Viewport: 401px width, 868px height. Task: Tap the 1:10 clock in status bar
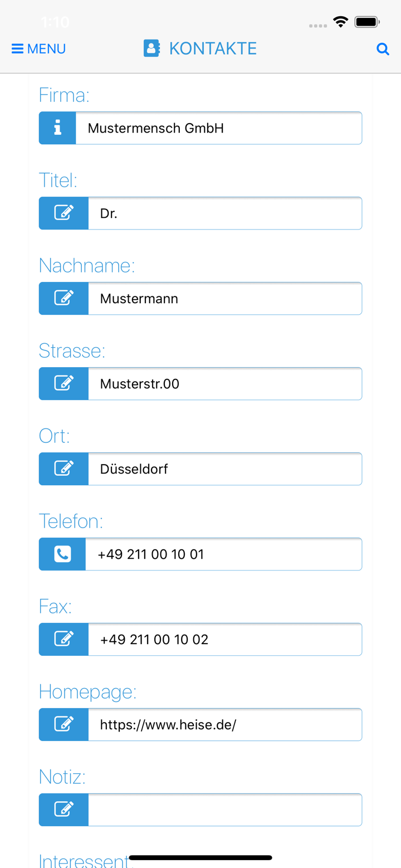pyautogui.click(x=55, y=22)
